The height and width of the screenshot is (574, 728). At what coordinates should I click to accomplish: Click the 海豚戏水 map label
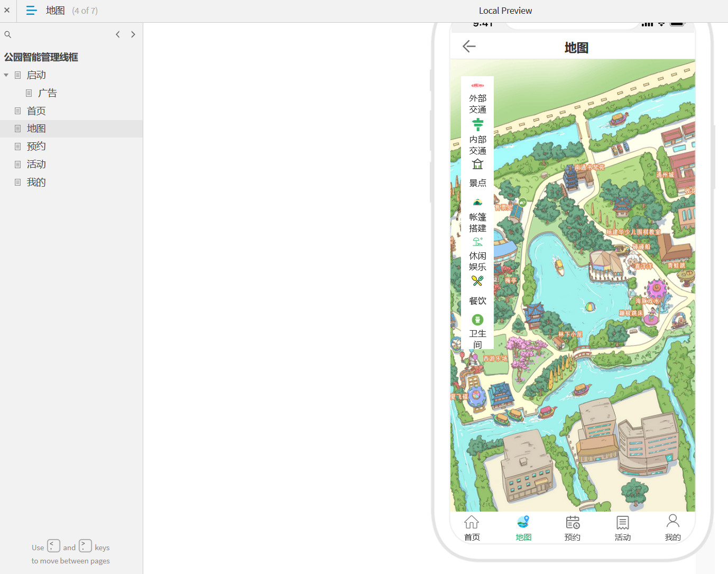(648, 301)
